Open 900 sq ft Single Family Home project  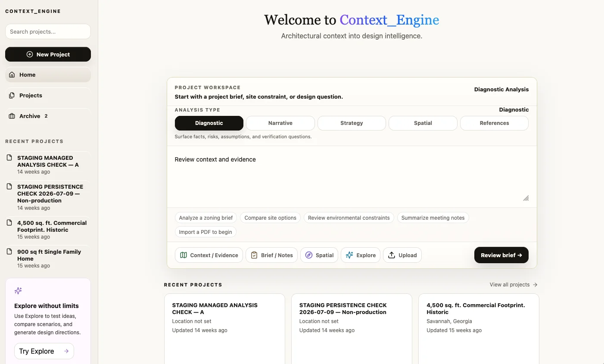[x=48, y=258]
